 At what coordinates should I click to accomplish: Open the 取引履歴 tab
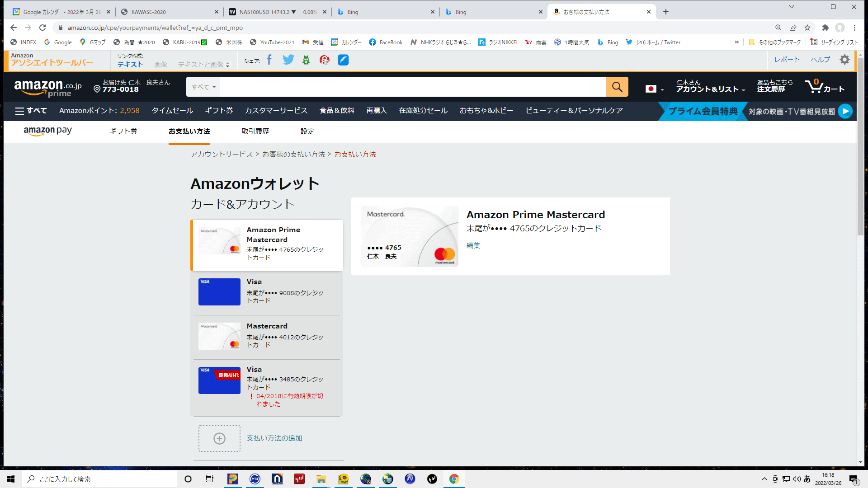click(255, 131)
